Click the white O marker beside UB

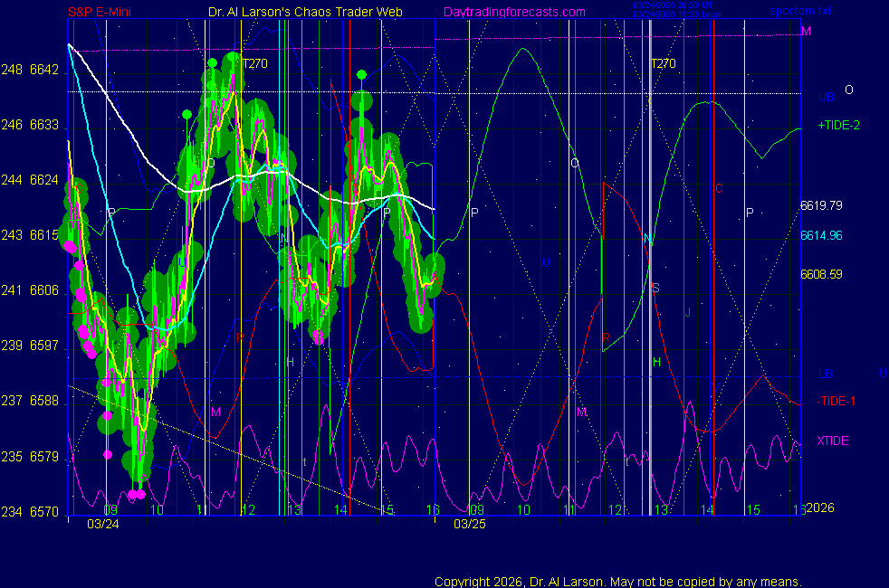click(848, 90)
